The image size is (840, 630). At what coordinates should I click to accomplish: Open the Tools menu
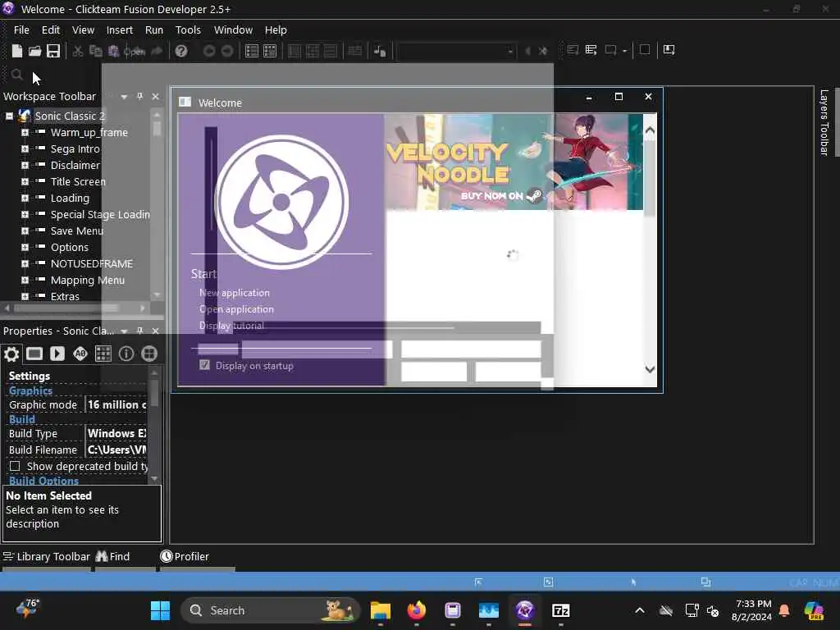(188, 30)
